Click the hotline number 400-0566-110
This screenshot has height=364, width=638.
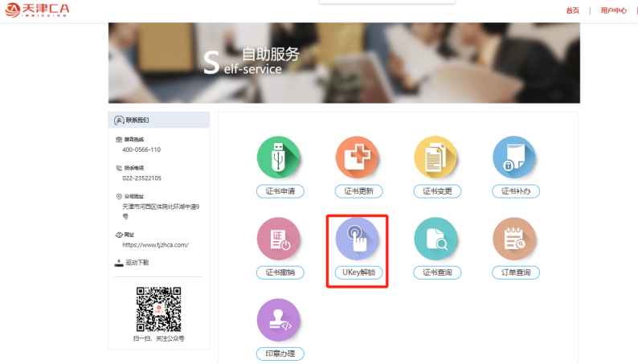coord(141,149)
